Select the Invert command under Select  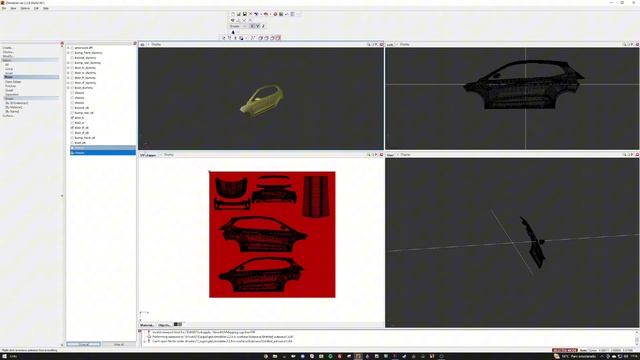pyautogui.click(x=9, y=73)
